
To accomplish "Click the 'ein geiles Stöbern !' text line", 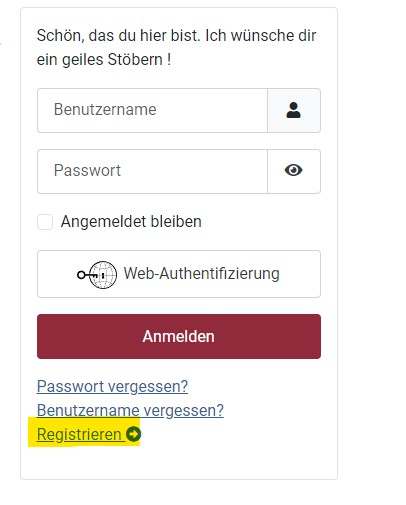I will click(x=104, y=60).
